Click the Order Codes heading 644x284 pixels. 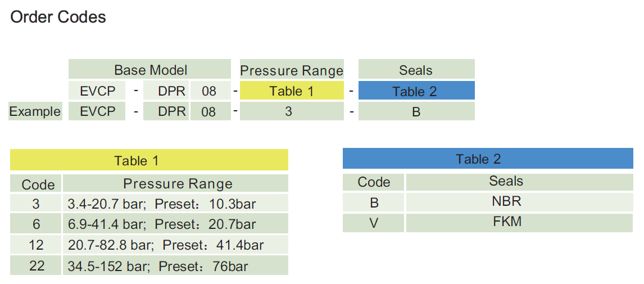pyautogui.click(x=58, y=17)
